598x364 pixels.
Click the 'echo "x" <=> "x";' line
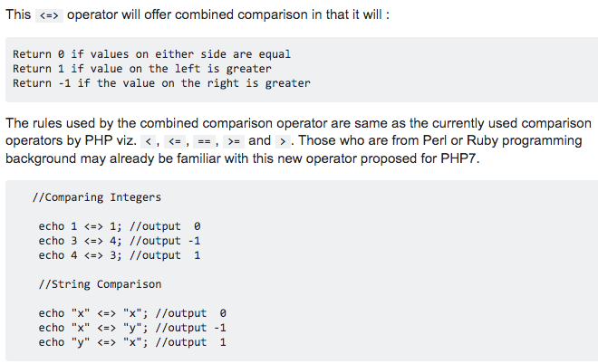pos(131,313)
